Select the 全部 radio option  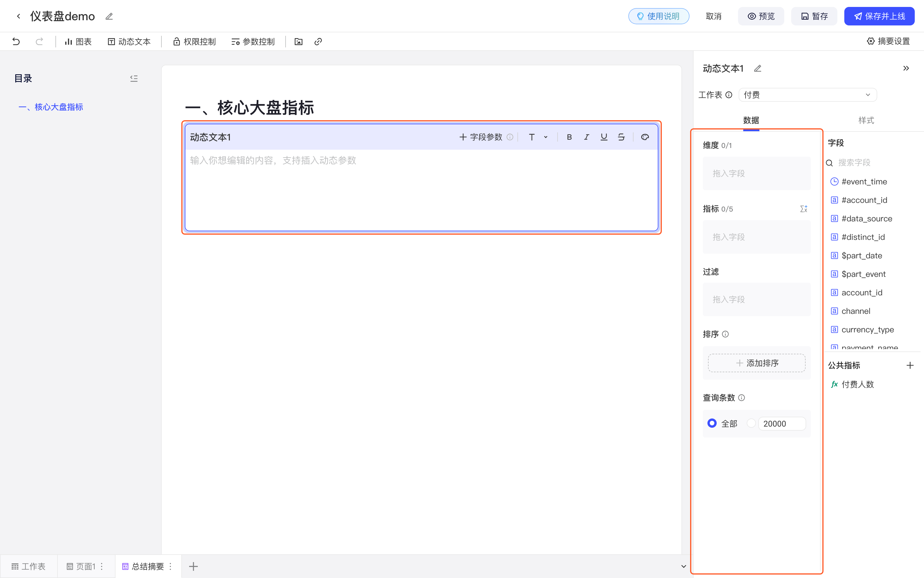click(712, 423)
